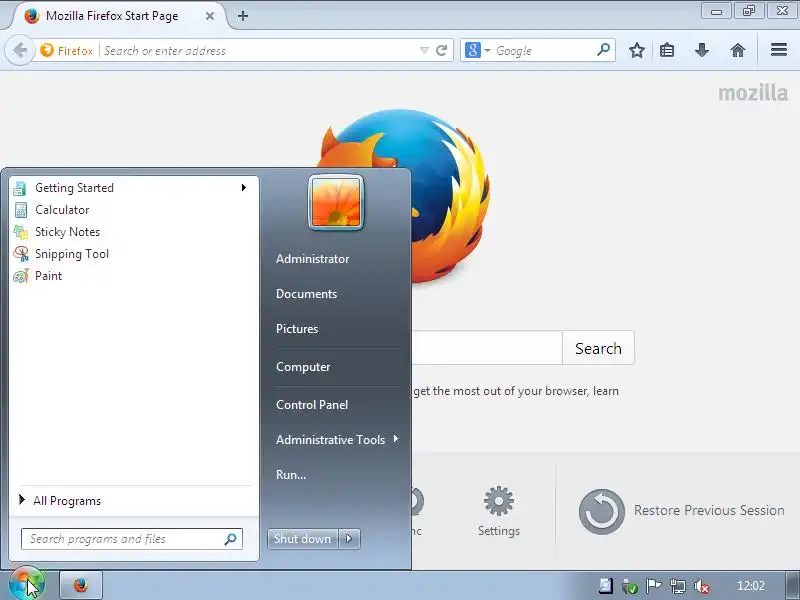The image size is (800, 600).
Task: Click the Start menu search magnifier icon
Action: click(x=231, y=539)
